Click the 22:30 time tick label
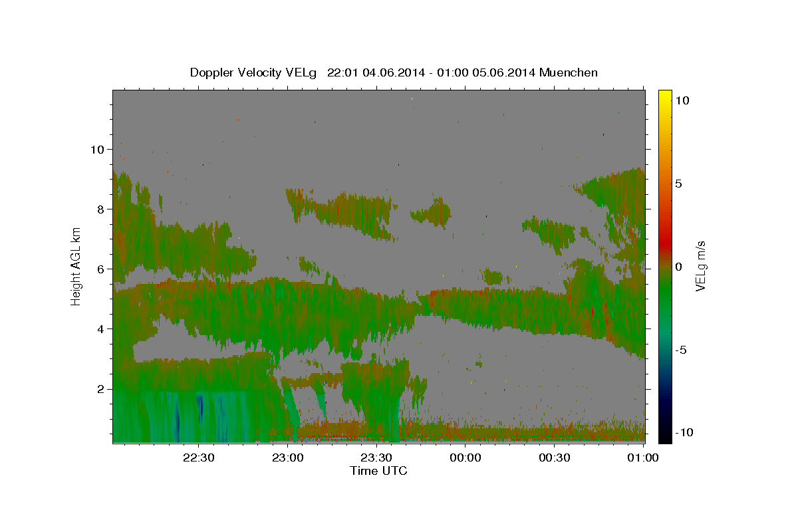Screen dimensions: 798x532 [198, 458]
